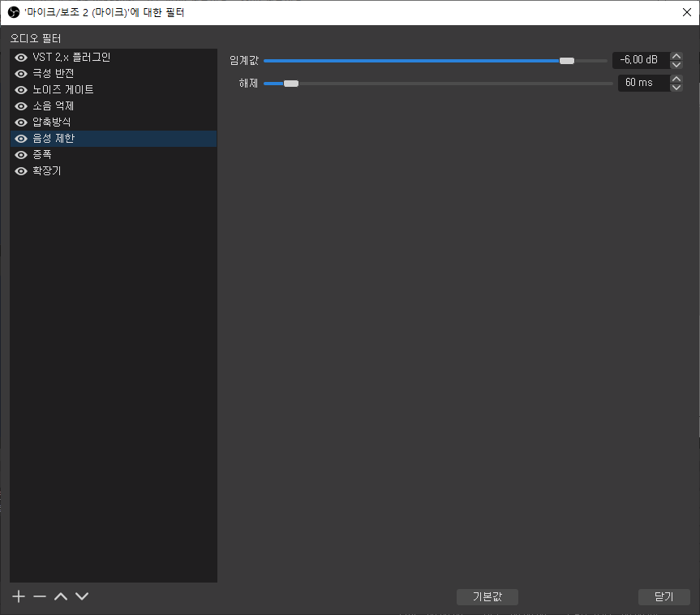Click the 해제 60 ms value field
This screenshot has width=700, height=615.
click(644, 83)
